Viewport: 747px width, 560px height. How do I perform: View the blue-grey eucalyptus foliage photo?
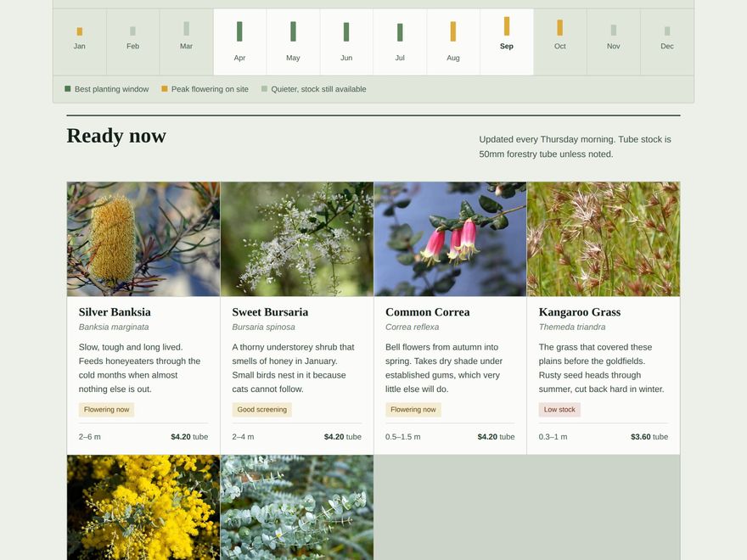click(297, 507)
